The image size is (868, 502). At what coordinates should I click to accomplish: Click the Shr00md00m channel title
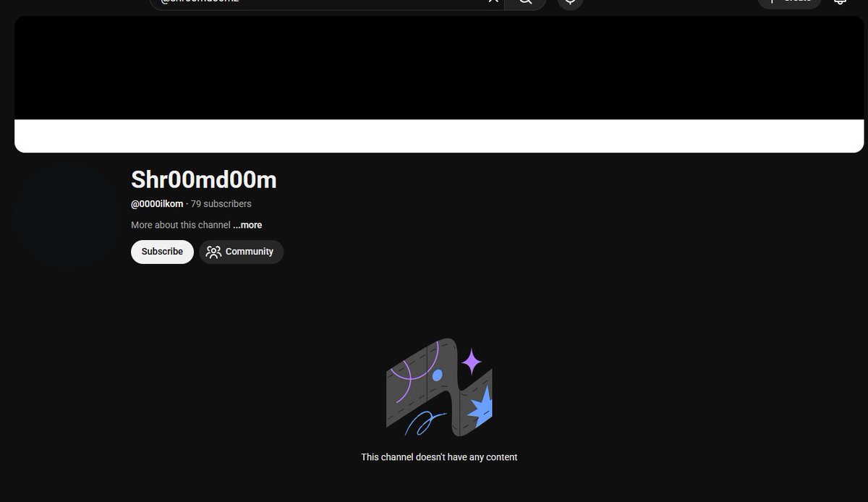(x=203, y=179)
